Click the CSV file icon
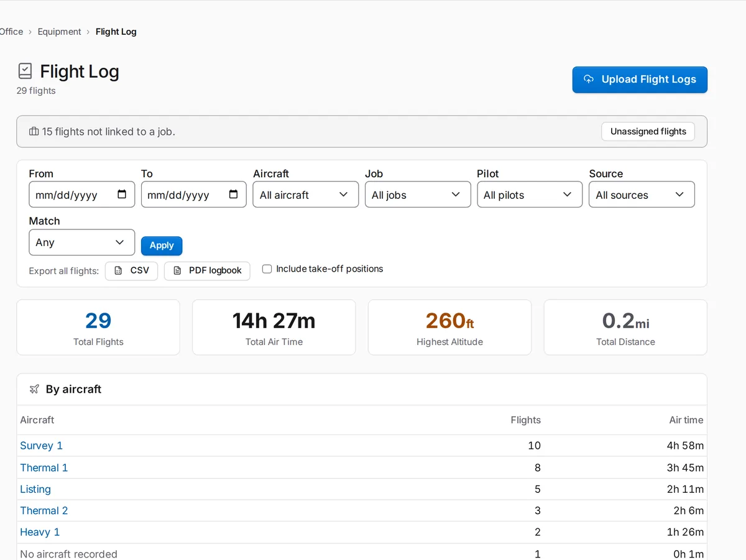The width and height of the screenshot is (746, 560). pos(118,271)
